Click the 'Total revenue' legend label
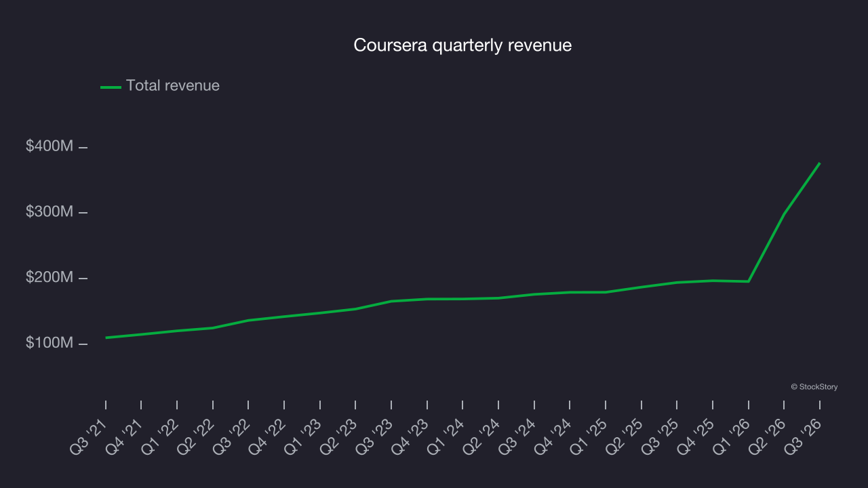This screenshot has height=488, width=868. point(173,85)
